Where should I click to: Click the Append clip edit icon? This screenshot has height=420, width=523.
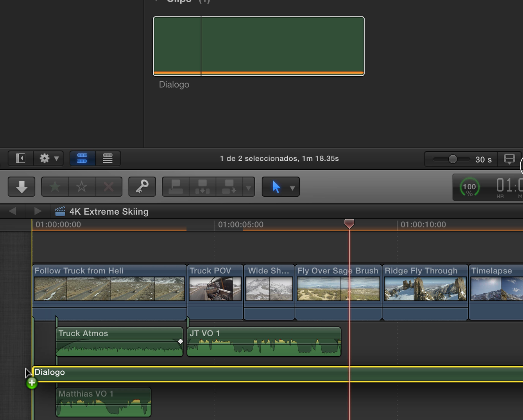(230, 187)
